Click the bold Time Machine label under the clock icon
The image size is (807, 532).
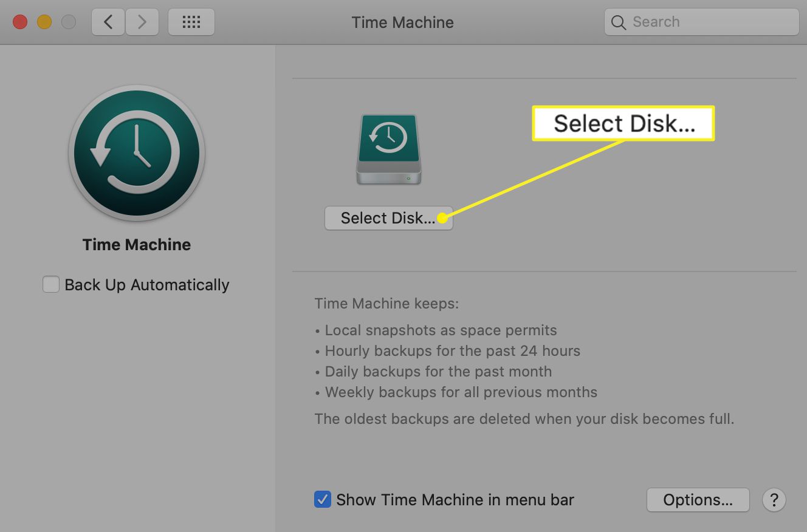coord(137,245)
